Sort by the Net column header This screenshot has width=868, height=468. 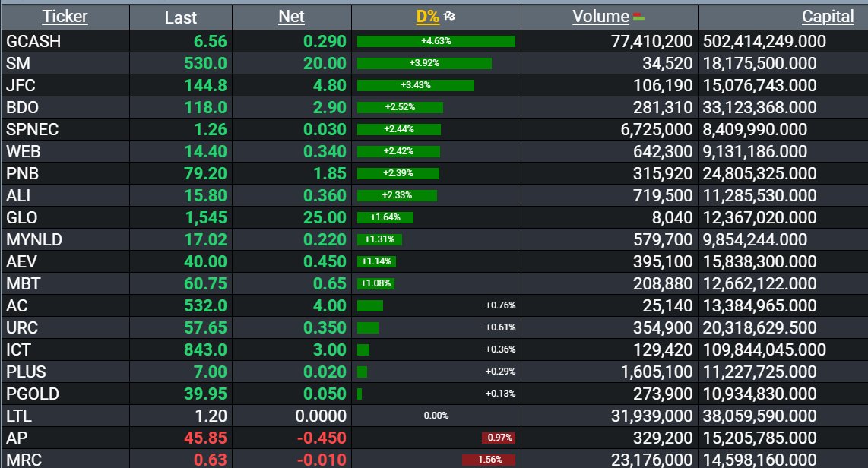pyautogui.click(x=291, y=17)
